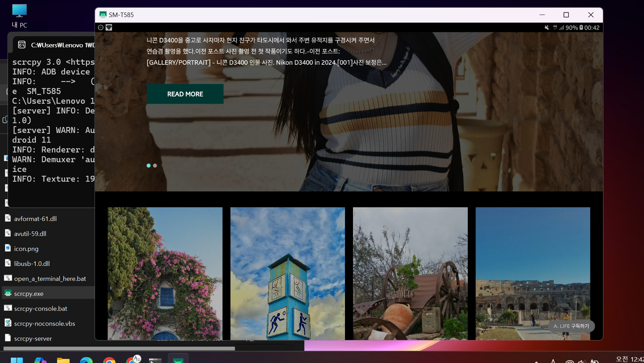Open Microsoft Edge from the taskbar
The image size is (644, 363).
pyautogui.click(x=86, y=360)
